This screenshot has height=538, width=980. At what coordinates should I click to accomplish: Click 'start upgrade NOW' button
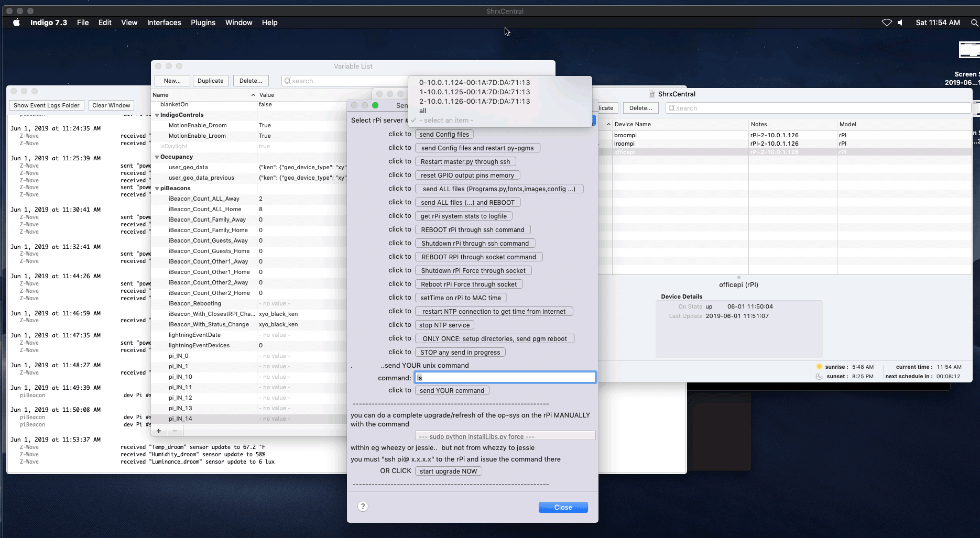(x=448, y=471)
